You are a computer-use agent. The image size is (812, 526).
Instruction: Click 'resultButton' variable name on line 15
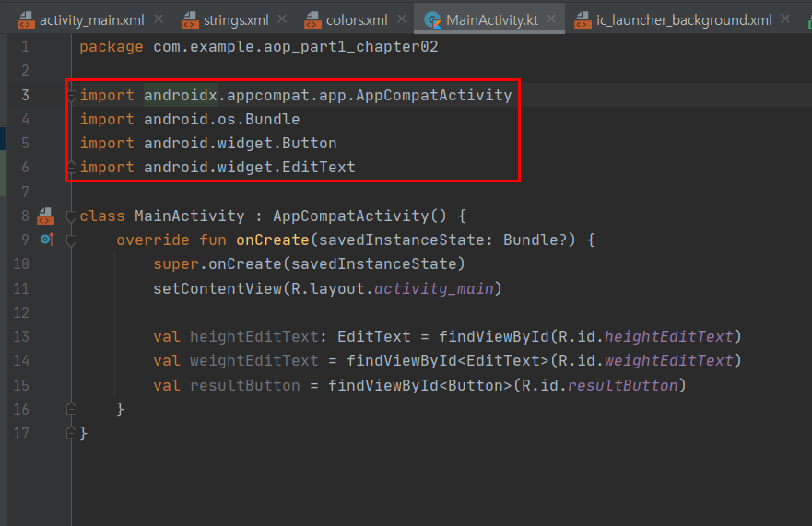point(245,386)
